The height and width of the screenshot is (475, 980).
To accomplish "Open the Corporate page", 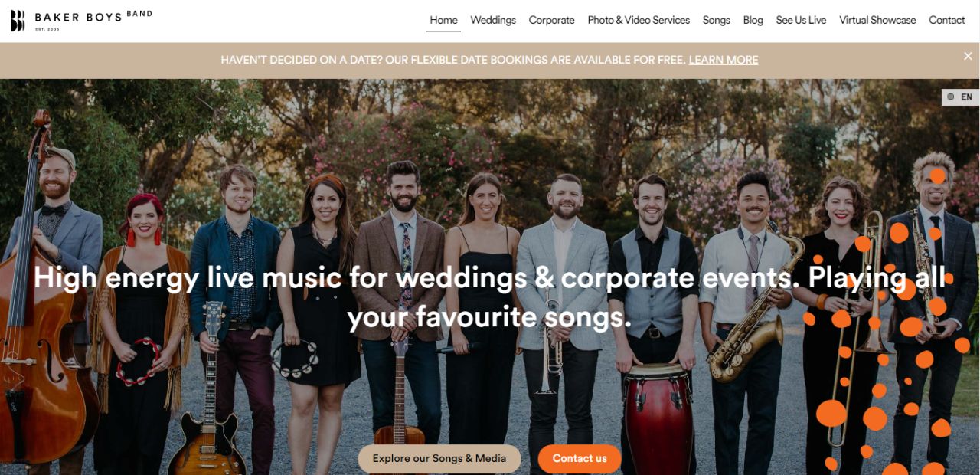I will 551,20.
